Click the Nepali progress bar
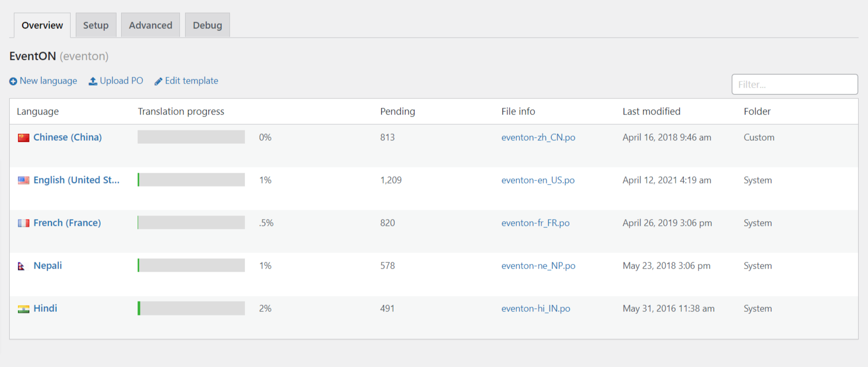This screenshot has width=868, height=367. pyautogui.click(x=191, y=265)
